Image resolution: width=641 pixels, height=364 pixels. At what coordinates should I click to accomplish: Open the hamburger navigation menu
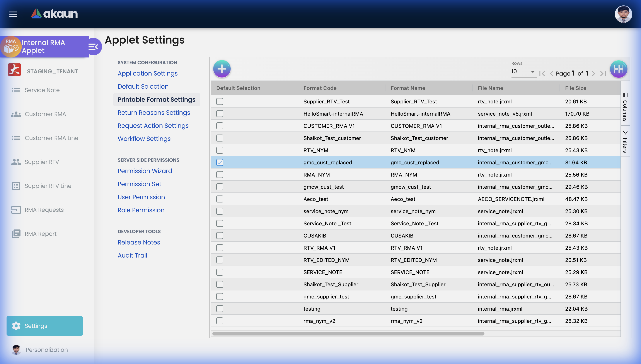[13, 14]
